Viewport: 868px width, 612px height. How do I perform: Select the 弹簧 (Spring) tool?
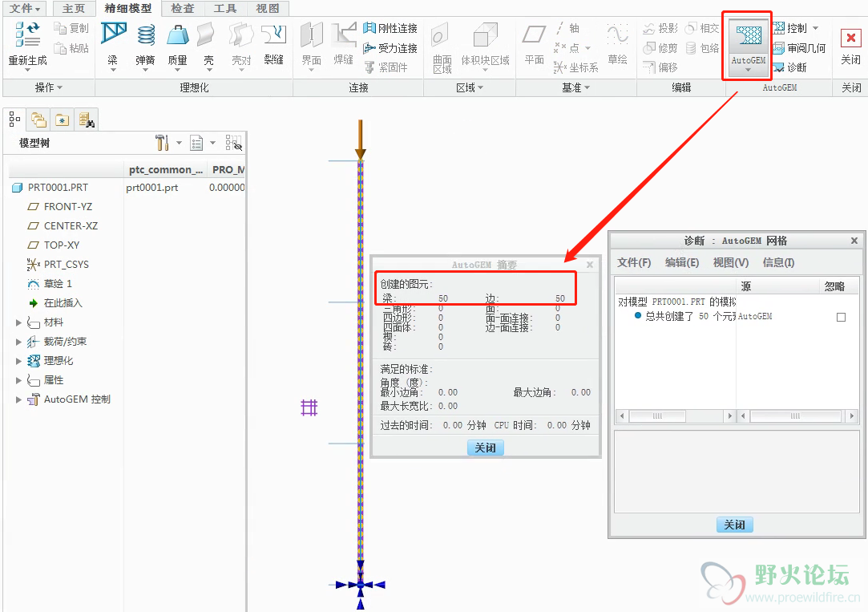[x=145, y=35]
